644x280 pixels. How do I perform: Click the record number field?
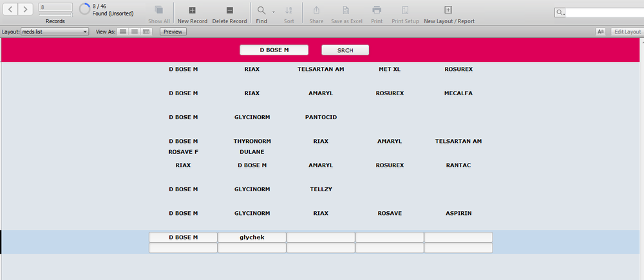click(55, 7)
